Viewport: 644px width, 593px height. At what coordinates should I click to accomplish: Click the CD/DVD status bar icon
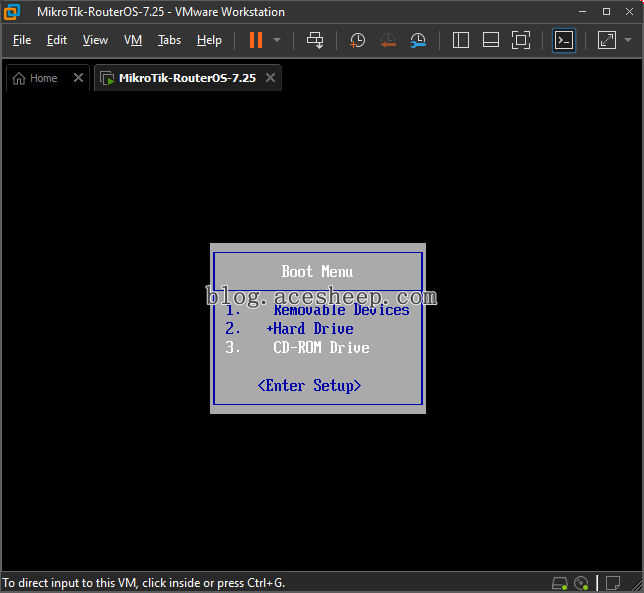click(x=581, y=583)
